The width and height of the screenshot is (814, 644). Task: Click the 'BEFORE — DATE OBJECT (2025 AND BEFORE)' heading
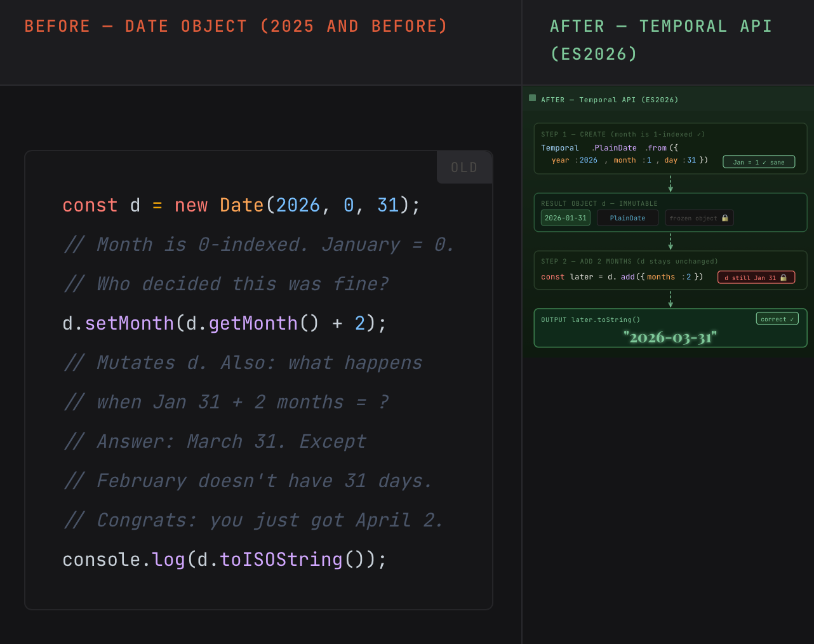(236, 26)
